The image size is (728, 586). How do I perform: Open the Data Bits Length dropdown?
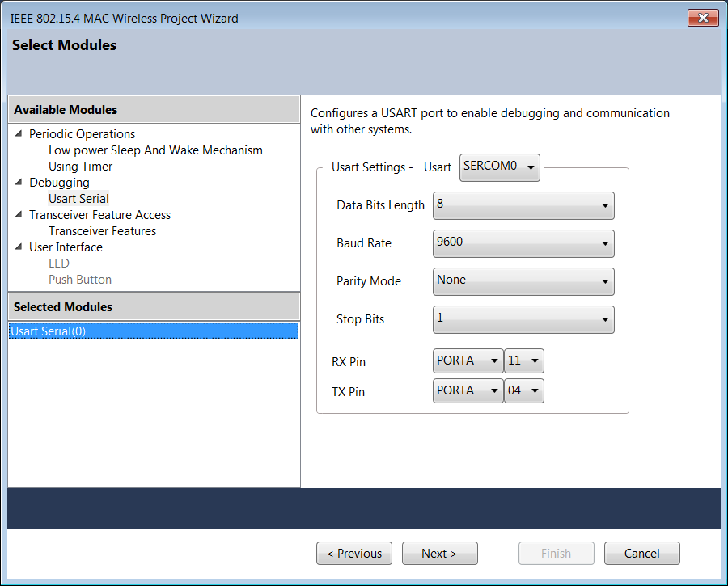click(x=523, y=205)
